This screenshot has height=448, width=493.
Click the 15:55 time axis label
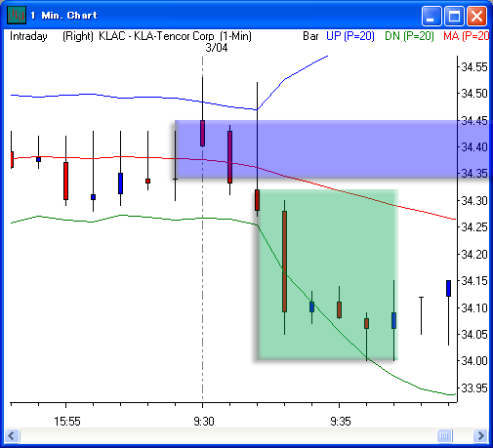[x=67, y=422]
